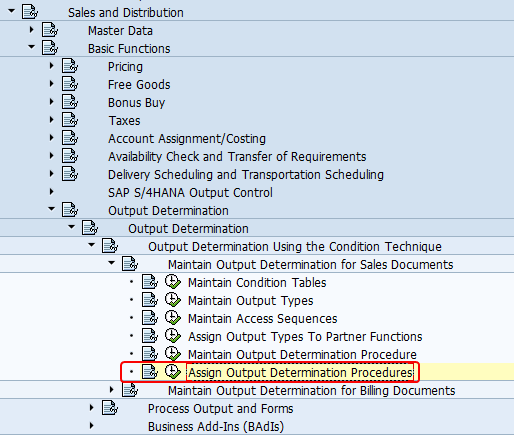The image size is (514, 435).
Task: Select Assign Output Determination Procedures label
Action: pos(300,372)
